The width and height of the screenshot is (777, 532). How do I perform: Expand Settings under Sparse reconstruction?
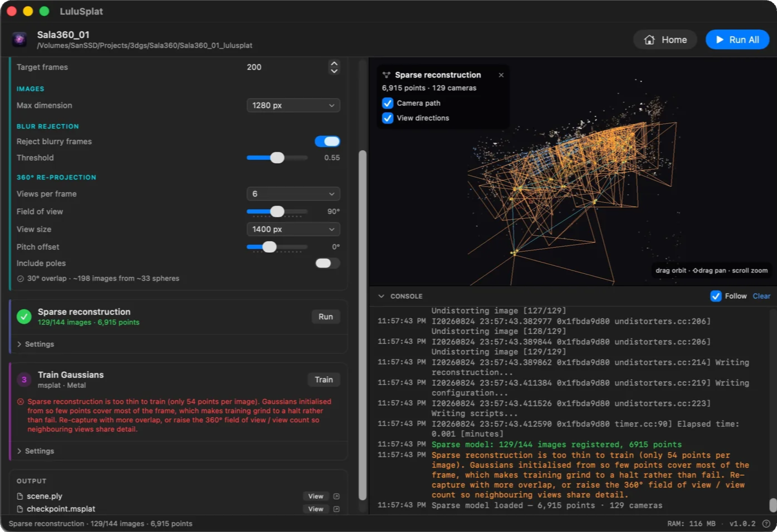coord(36,344)
